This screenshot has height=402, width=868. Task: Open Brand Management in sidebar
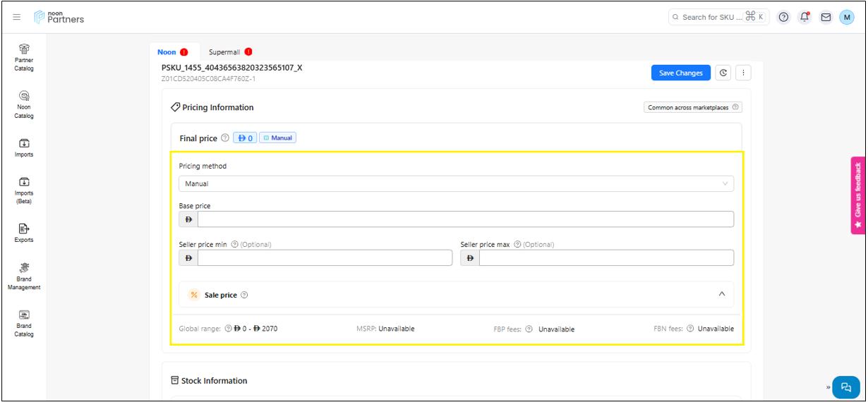point(24,276)
